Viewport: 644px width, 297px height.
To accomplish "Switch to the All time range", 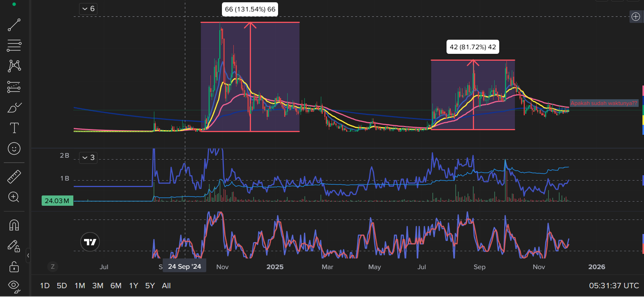I will click(166, 286).
